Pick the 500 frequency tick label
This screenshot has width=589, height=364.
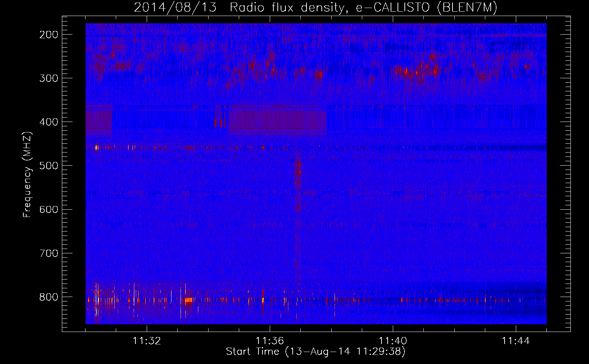[x=49, y=166]
